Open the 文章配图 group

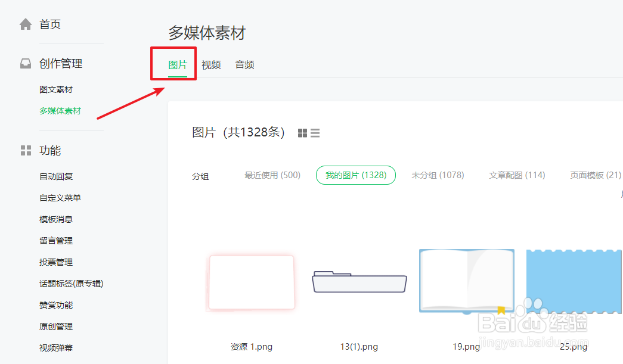click(516, 175)
